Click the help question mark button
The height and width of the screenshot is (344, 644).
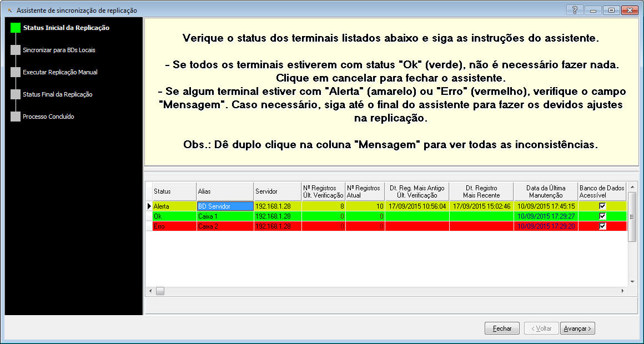coord(575,10)
